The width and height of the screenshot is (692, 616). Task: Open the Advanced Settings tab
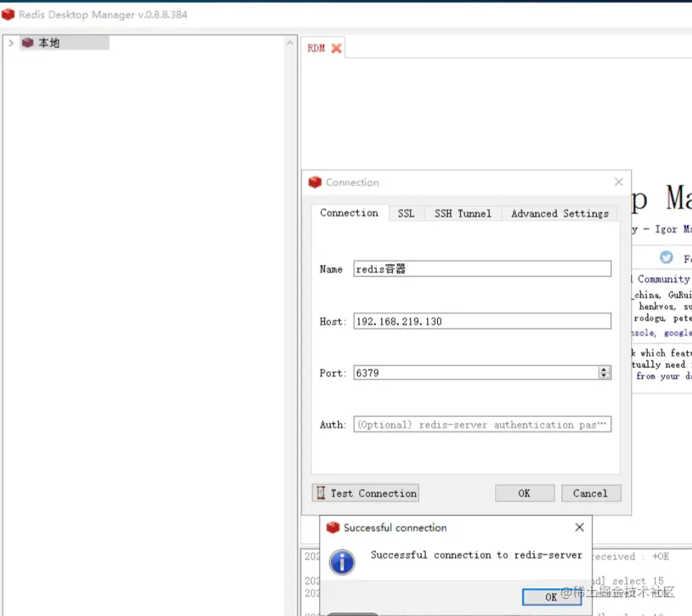click(560, 214)
